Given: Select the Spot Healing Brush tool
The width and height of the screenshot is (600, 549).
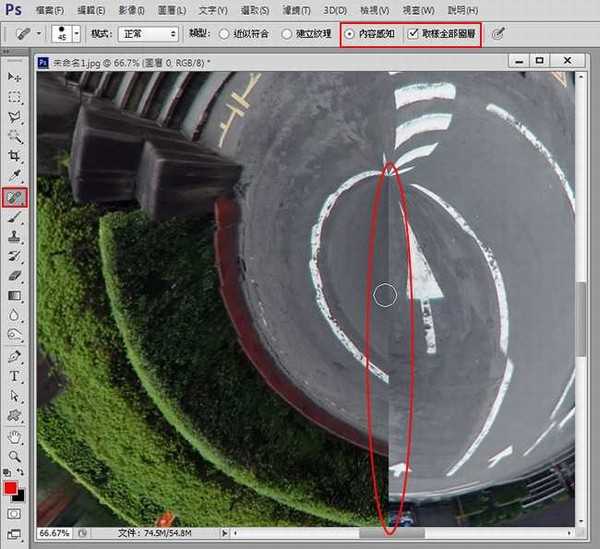Looking at the screenshot, I should [15, 197].
